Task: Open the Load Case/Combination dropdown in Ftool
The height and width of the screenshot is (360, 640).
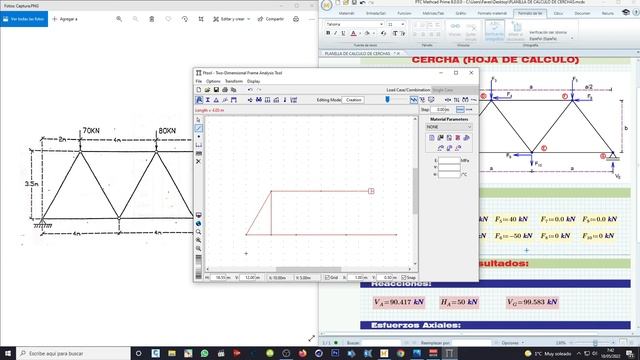Action: [x=454, y=90]
